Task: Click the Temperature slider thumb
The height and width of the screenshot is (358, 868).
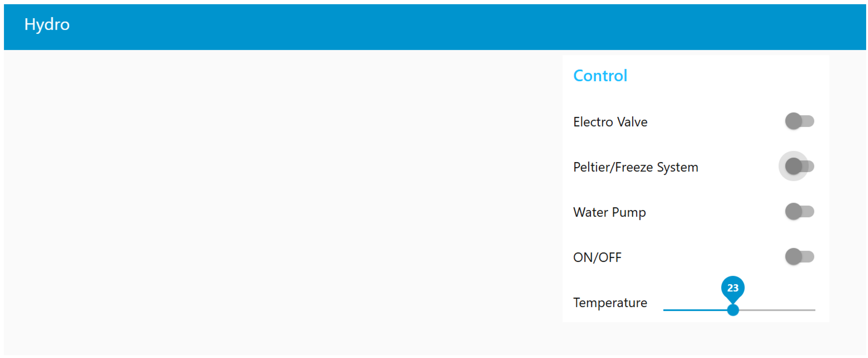Action: [x=732, y=310]
